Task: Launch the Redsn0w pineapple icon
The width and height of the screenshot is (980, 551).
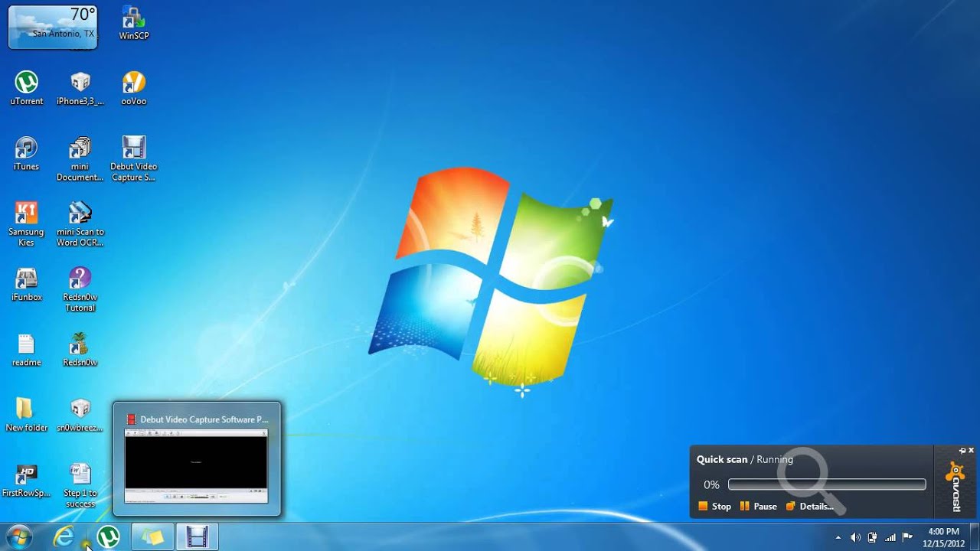Action: pos(80,350)
